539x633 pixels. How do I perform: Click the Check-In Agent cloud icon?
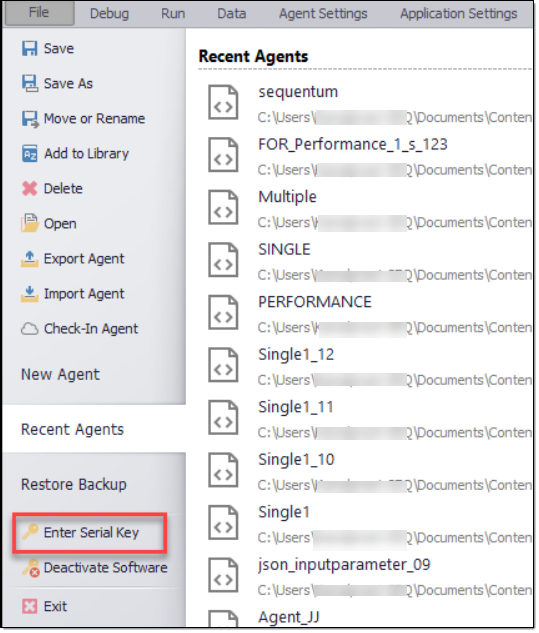pyautogui.click(x=29, y=329)
